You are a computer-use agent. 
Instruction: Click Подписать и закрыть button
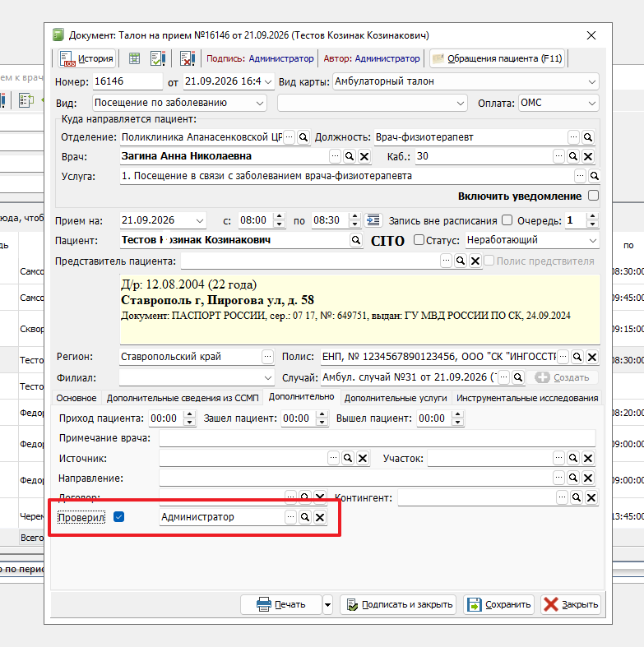[x=398, y=604]
